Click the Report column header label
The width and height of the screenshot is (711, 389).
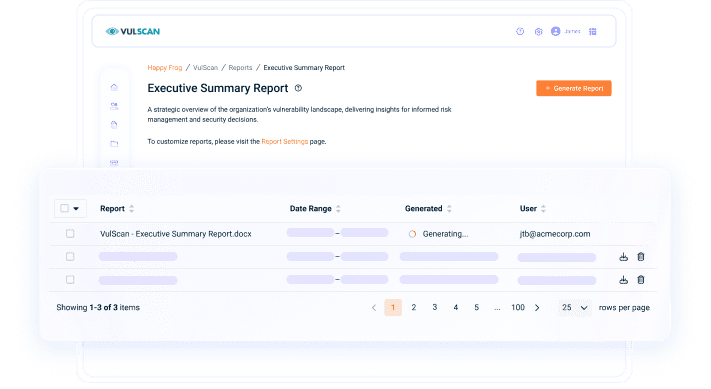point(112,209)
